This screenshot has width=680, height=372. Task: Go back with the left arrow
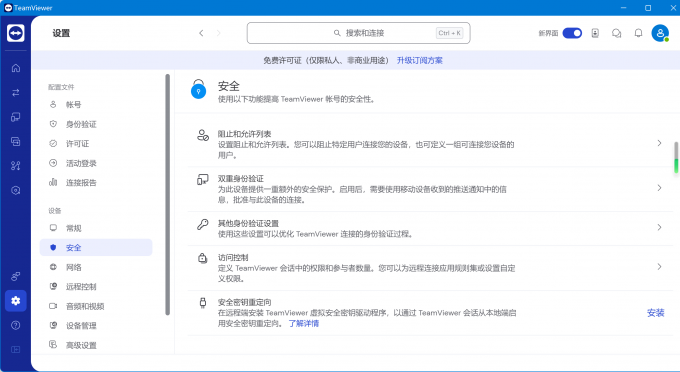(x=201, y=33)
